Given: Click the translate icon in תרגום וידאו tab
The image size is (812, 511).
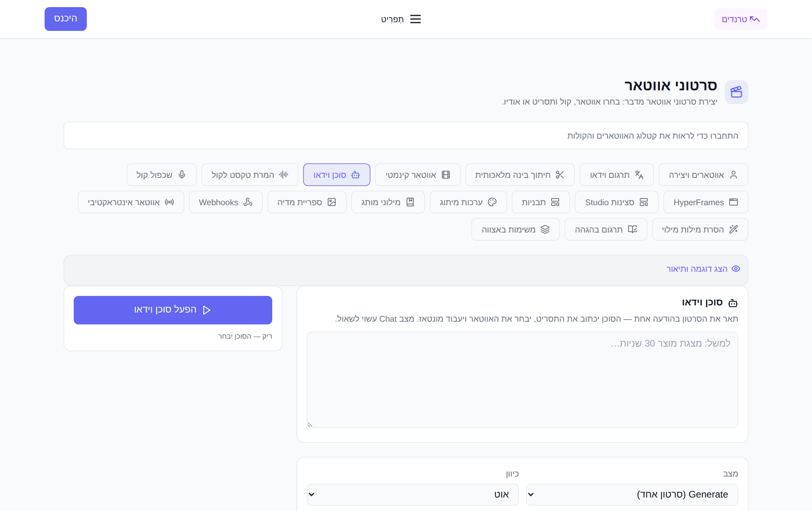Looking at the screenshot, I should click(x=639, y=175).
